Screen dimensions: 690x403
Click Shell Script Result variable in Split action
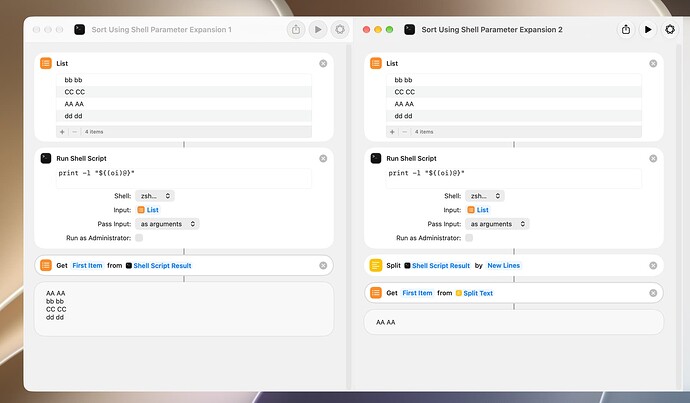point(437,265)
